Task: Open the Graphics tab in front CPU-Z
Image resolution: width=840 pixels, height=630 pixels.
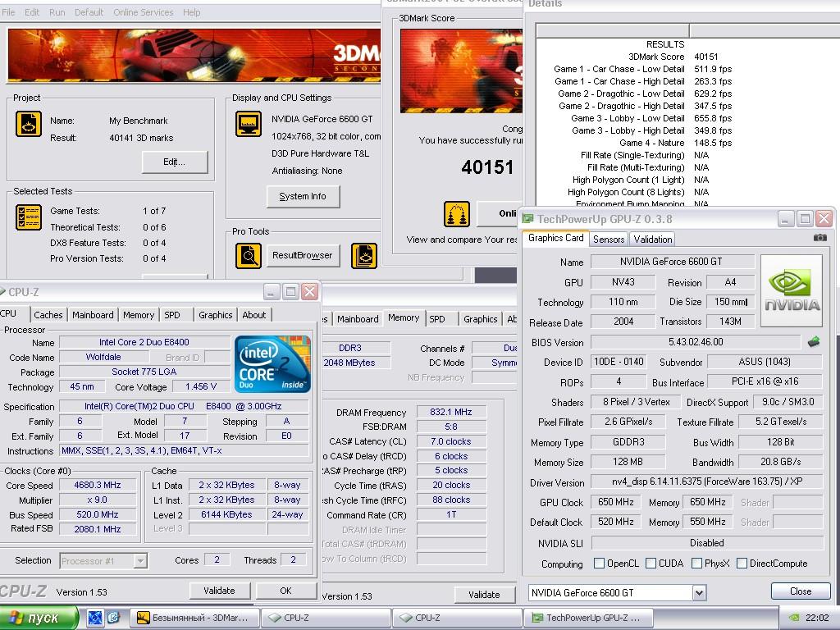Action: click(x=216, y=315)
